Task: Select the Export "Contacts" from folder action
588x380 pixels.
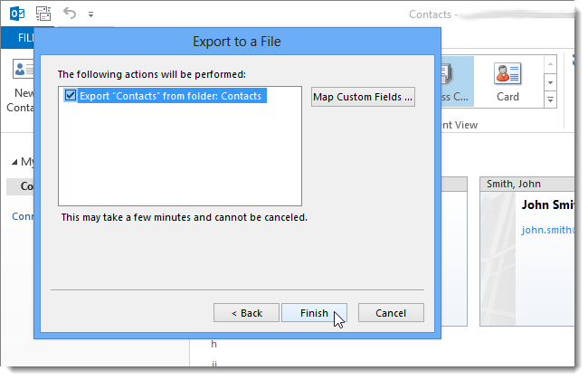Action: point(170,96)
